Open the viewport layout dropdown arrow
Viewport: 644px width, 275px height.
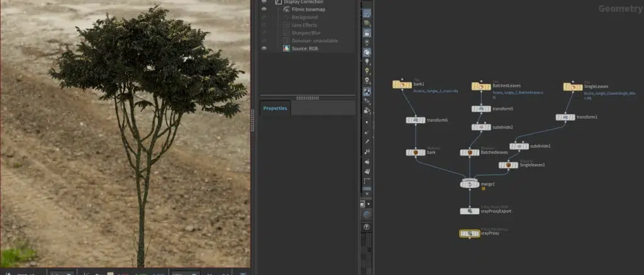pos(369,203)
